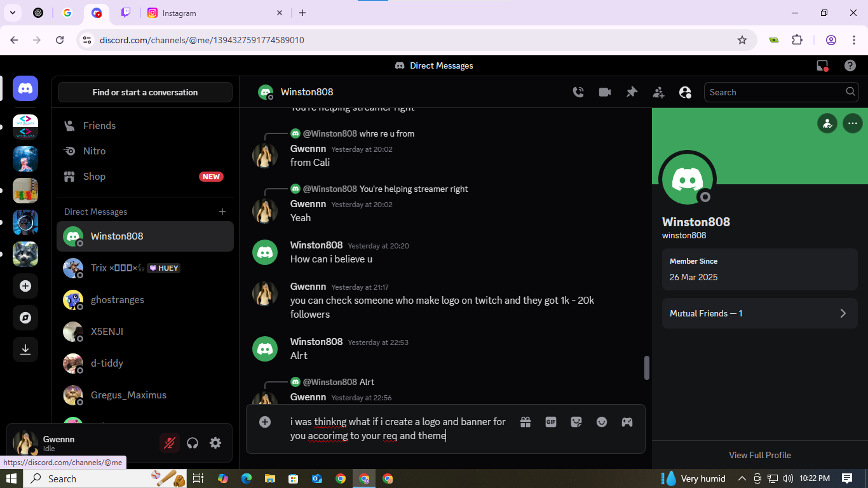The image size is (868, 488).
Task: Unmute the microphone
Action: pos(170,443)
